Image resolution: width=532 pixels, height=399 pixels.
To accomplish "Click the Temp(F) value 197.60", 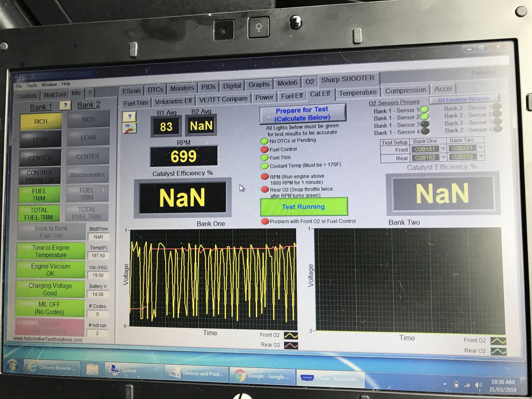I will click(98, 255).
